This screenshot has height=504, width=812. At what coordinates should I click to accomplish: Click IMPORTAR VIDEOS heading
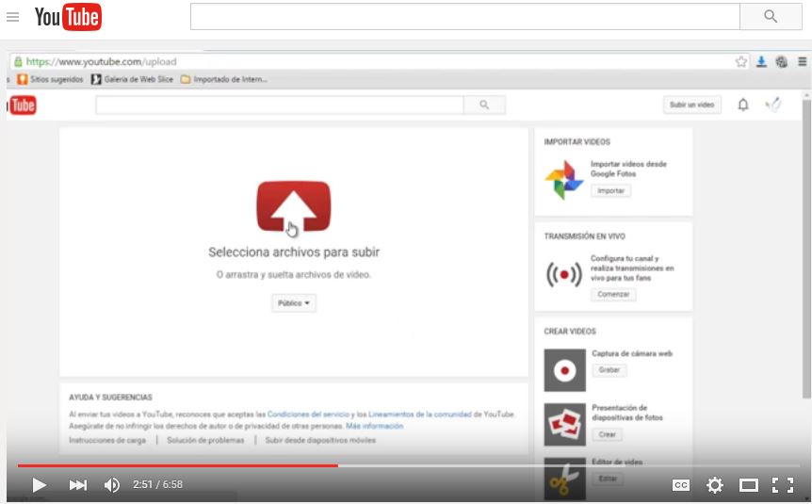[577, 142]
